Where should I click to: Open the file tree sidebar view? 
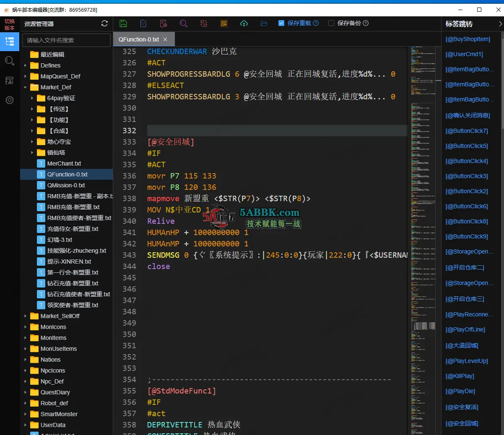tap(10, 41)
